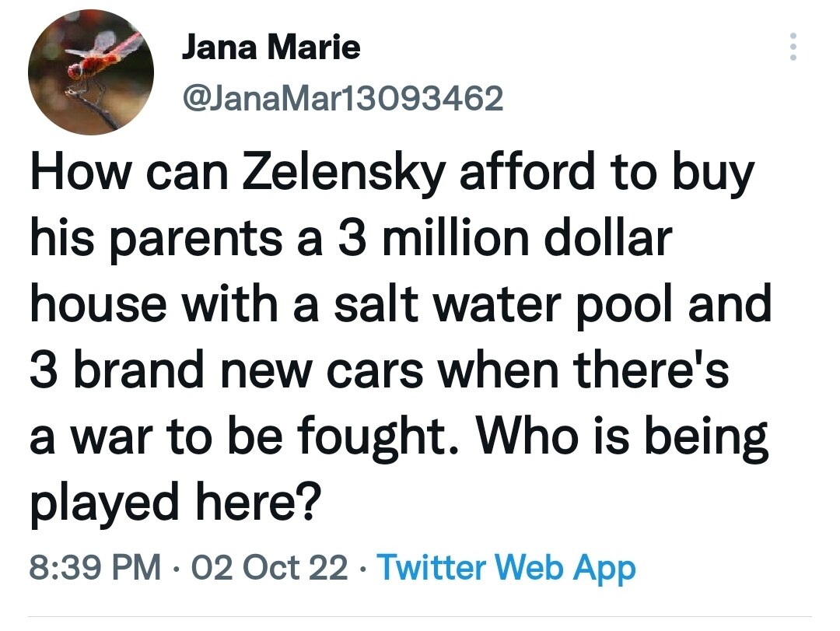Click the dragonfly profile picture
The height and width of the screenshot is (631, 840).
pos(92,74)
